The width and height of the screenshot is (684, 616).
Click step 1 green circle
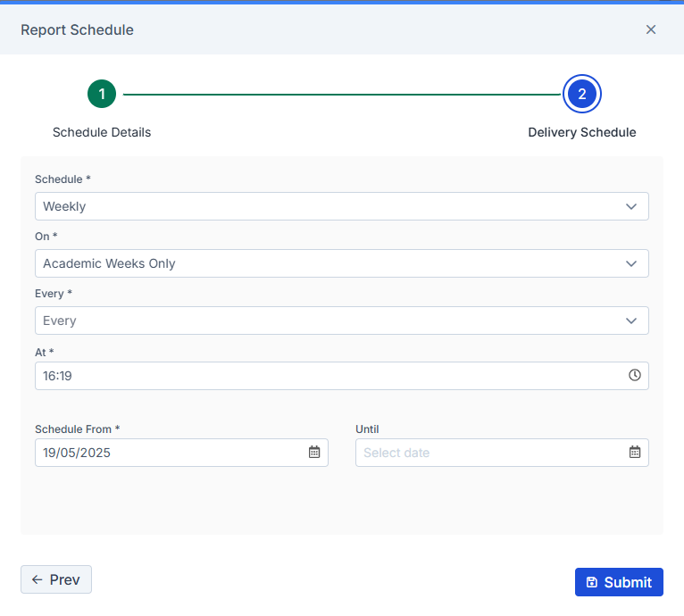(102, 94)
